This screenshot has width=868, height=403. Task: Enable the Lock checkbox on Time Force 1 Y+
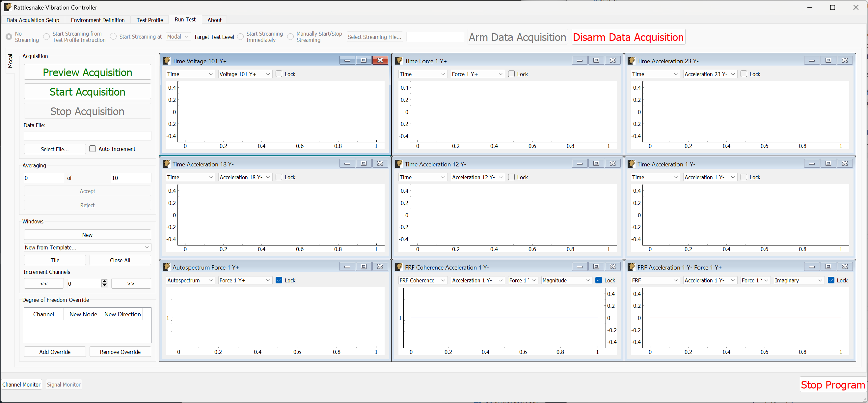pos(511,74)
